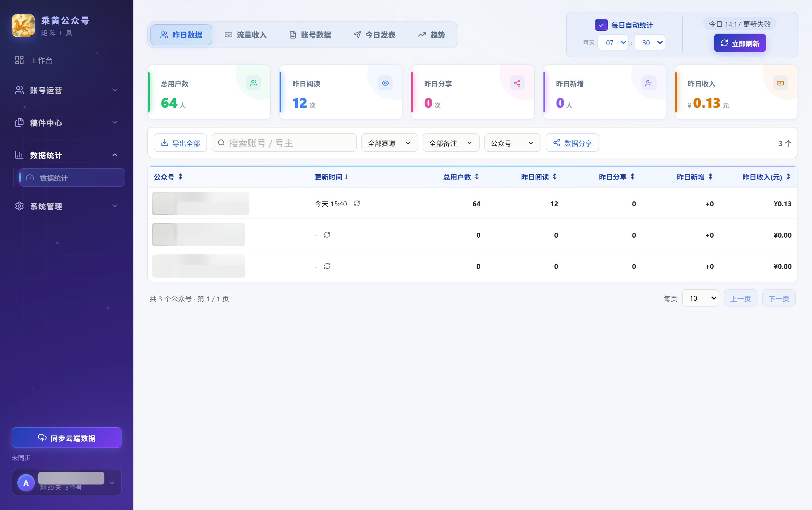This screenshot has height=510, width=812.
Task: Click the add-user icon on 昨日新增 card
Action: [x=648, y=83]
